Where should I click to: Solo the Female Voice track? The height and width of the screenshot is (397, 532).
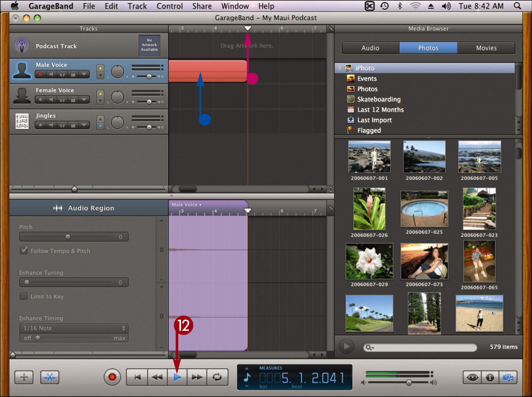(x=62, y=100)
